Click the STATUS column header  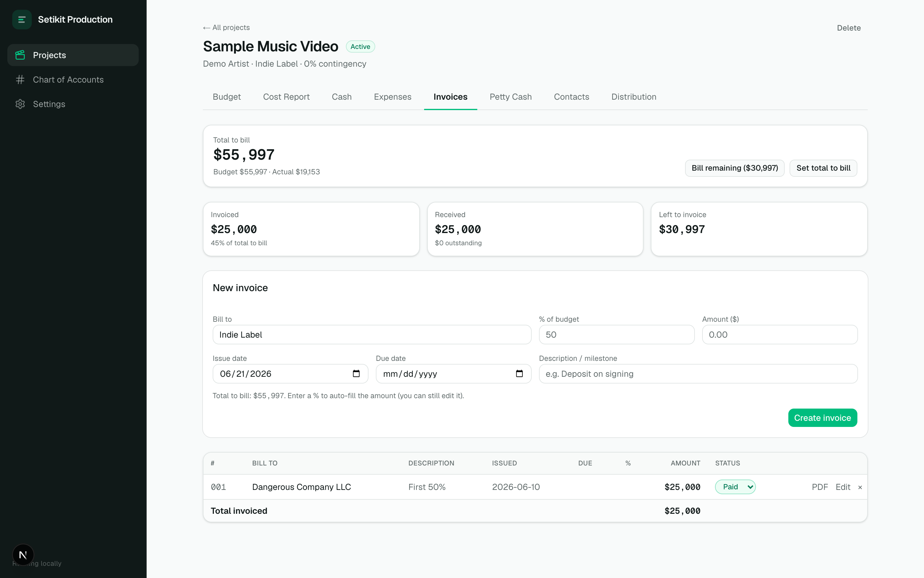pos(727,463)
